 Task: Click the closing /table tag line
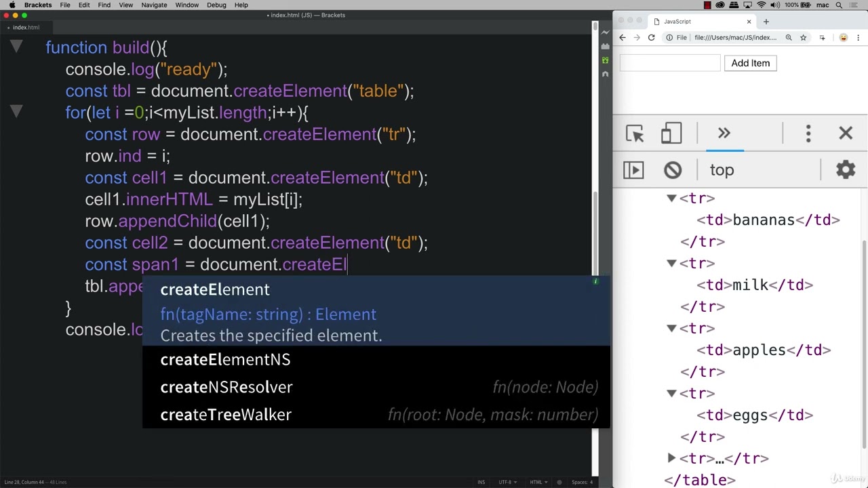[x=700, y=480]
